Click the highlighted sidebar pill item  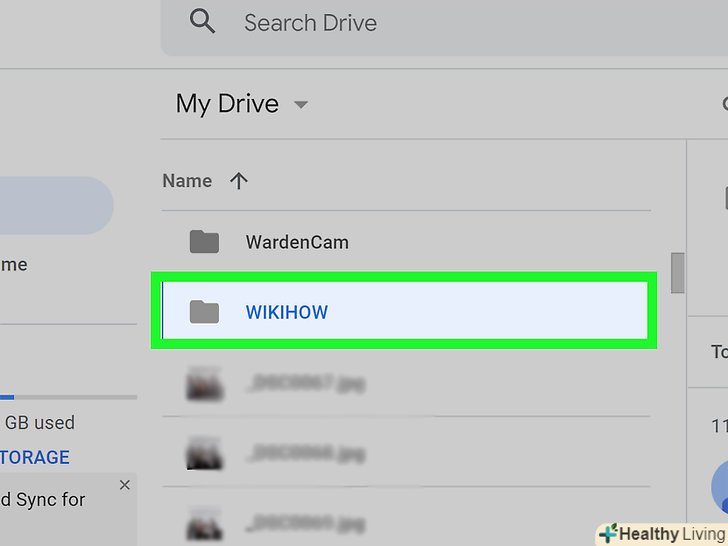pos(57,205)
